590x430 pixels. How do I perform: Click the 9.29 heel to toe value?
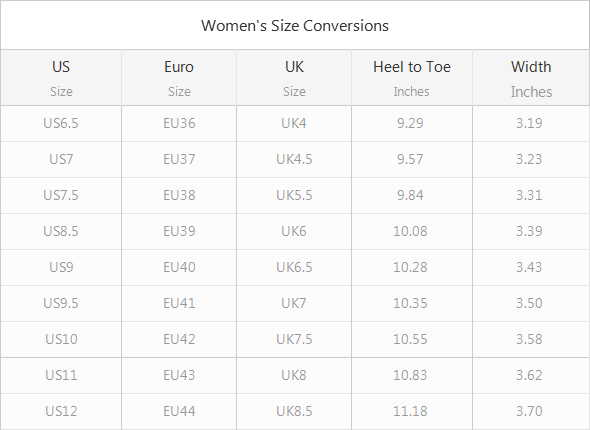410,123
